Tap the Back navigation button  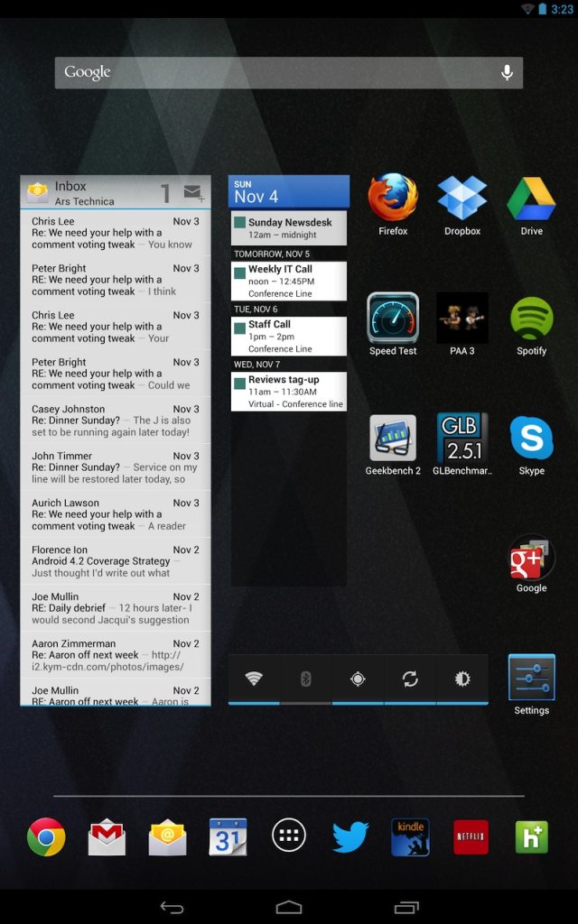click(172, 908)
